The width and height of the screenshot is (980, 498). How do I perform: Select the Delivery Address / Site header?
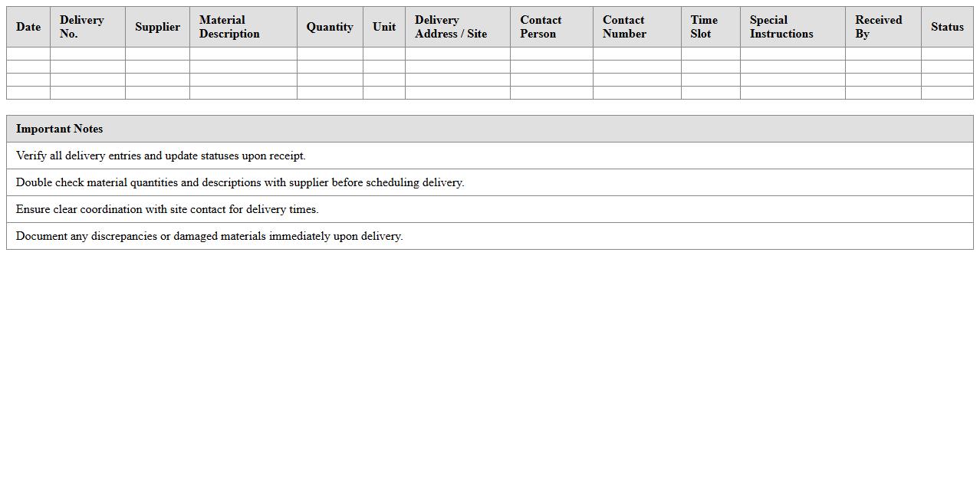[450, 27]
